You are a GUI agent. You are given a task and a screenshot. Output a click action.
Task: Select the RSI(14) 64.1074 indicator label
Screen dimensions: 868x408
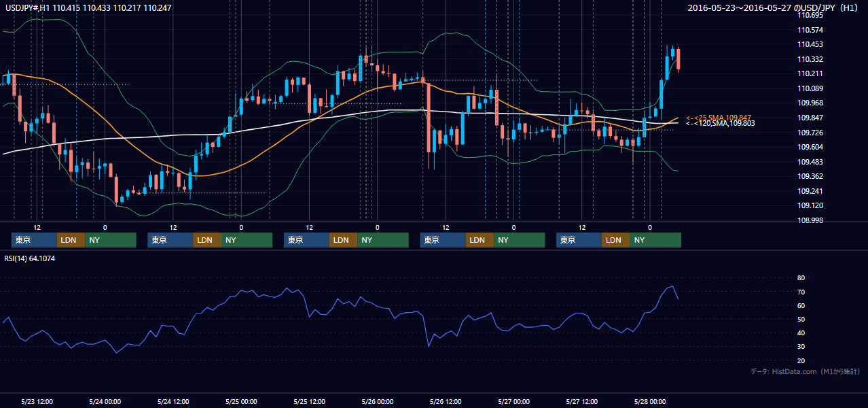coord(31,258)
